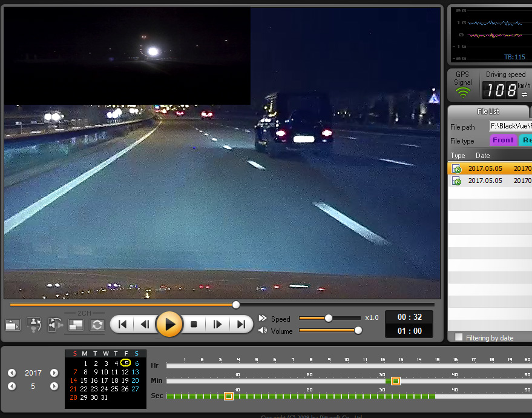Click the G-sensor graph panel

(x=491, y=35)
